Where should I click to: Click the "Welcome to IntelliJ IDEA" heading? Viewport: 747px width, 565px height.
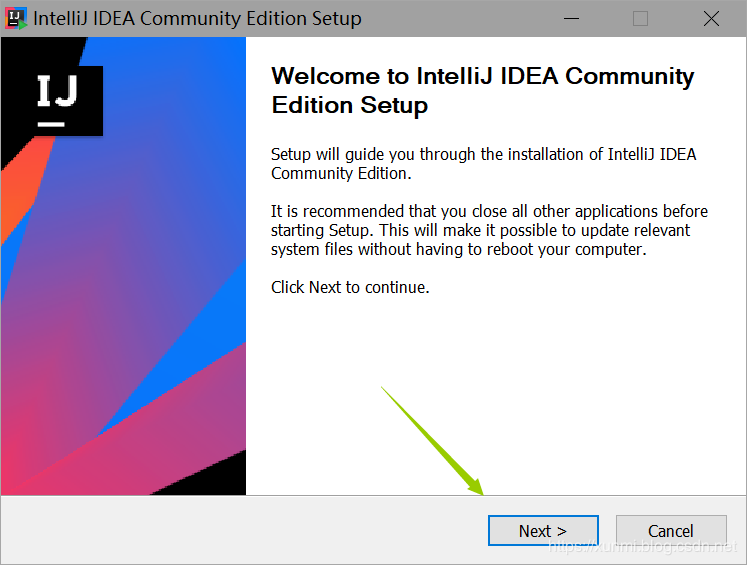(x=482, y=90)
